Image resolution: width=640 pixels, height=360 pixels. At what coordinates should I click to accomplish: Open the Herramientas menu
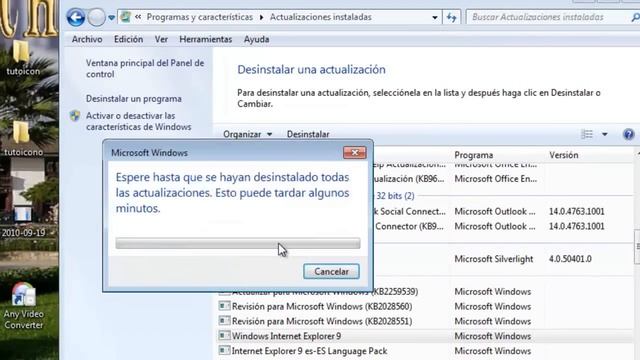tap(206, 40)
